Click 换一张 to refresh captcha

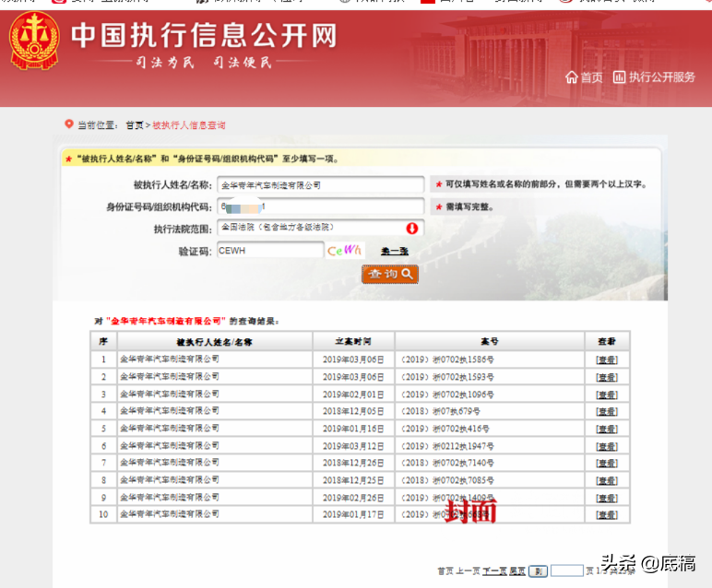click(x=394, y=251)
